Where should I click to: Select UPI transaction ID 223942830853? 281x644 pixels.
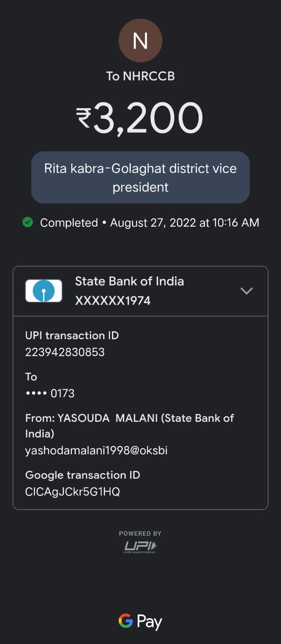pos(65,352)
